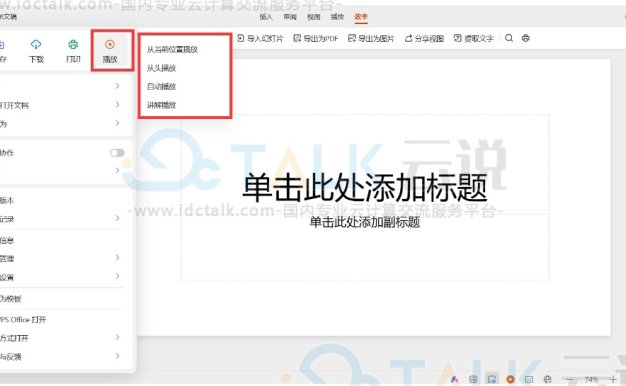Select 从当前位置播放 in play submenu

(172, 49)
